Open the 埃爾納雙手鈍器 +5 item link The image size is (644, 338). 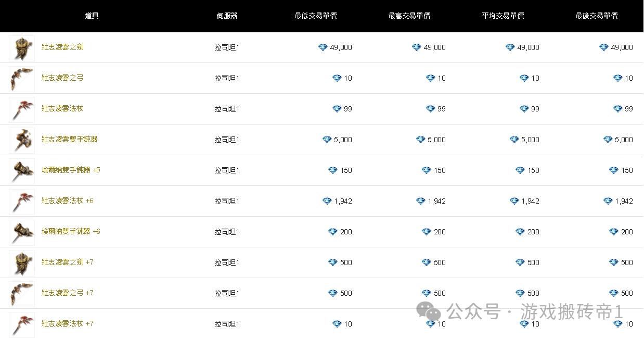coord(71,170)
